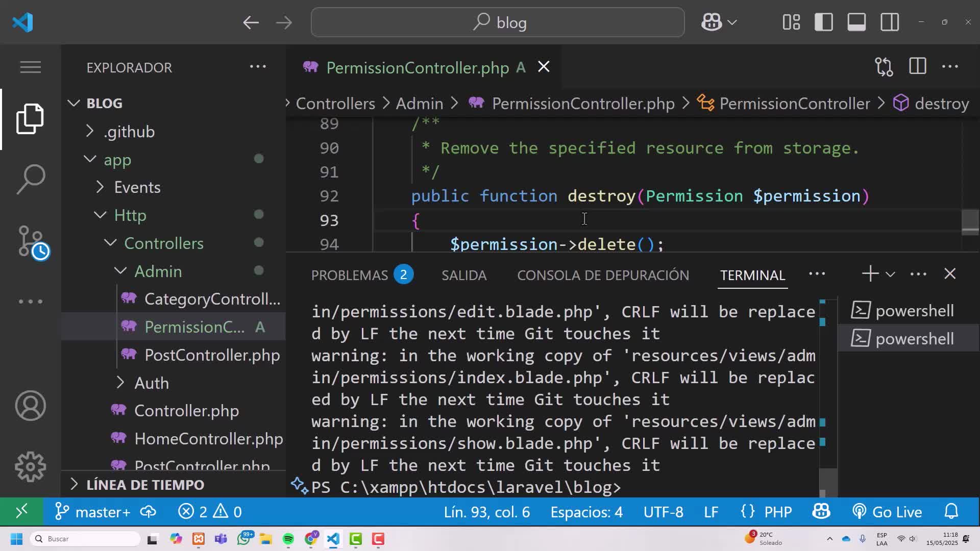Select the first powershell terminal
980x551 pixels.
pos(909,311)
